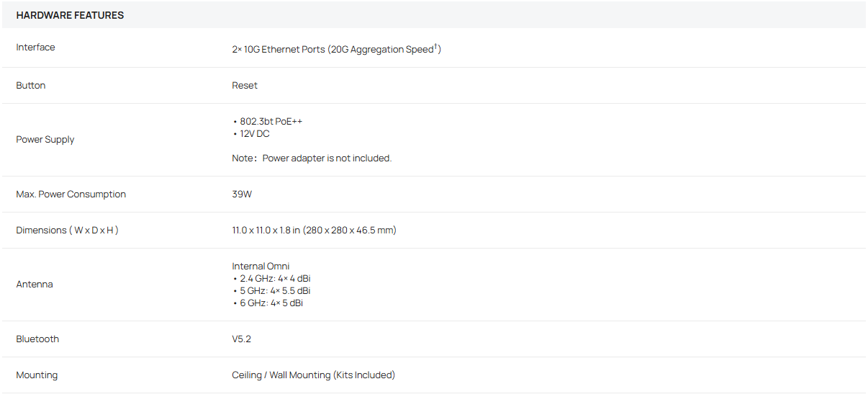Click the 6 GHz: 4× 5 dBi line
Viewport: 868px width, 402px height.
[268, 303]
